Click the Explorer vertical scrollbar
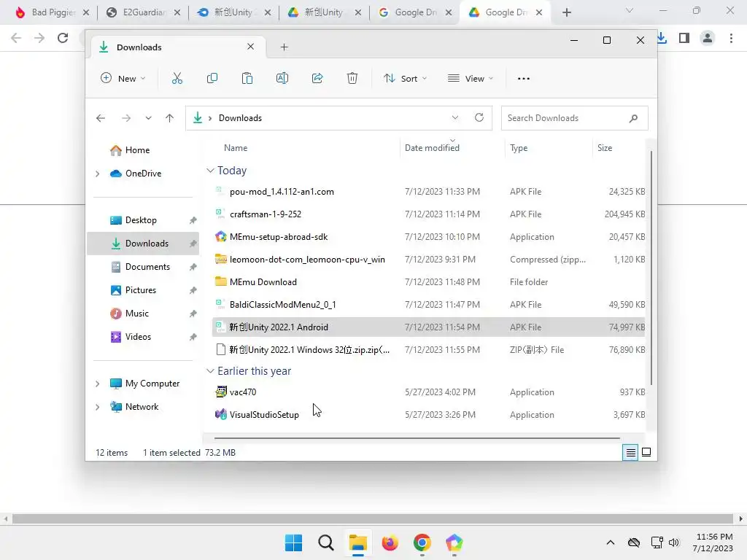747x560 pixels. click(651, 268)
